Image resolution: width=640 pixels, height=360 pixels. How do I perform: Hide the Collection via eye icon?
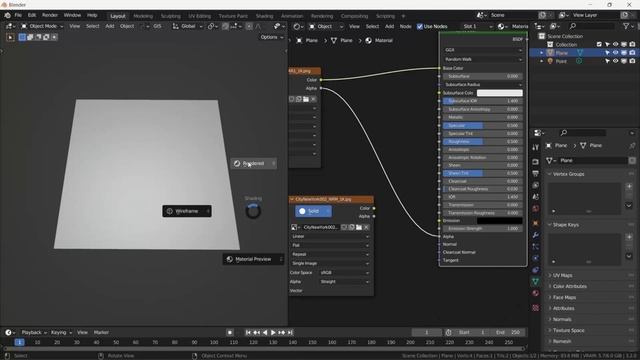point(616,44)
